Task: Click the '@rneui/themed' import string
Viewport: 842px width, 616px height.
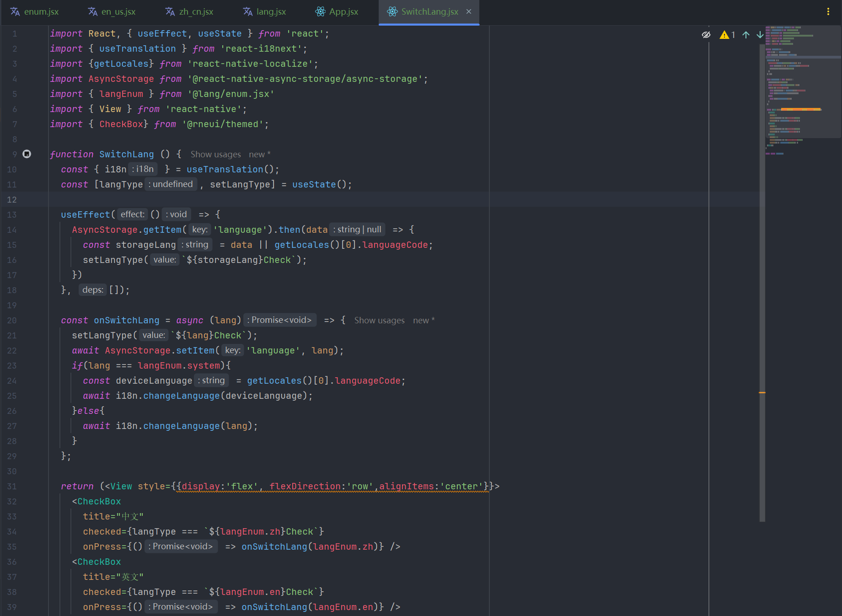Action: click(x=223, y=124)
